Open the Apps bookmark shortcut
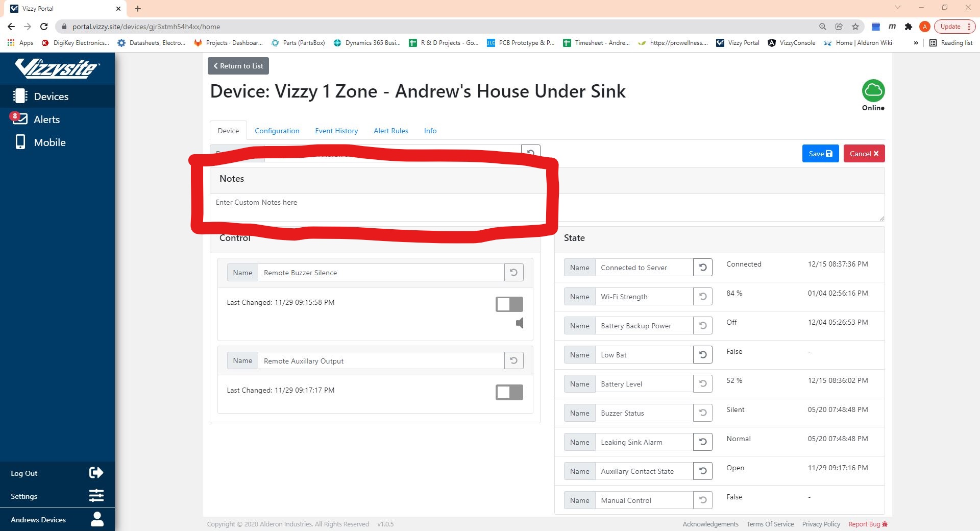 pos(20,43)
